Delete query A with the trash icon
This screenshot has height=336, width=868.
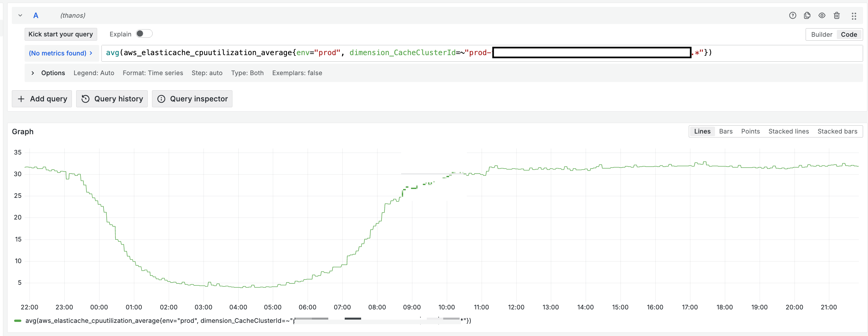pos(837,15)
